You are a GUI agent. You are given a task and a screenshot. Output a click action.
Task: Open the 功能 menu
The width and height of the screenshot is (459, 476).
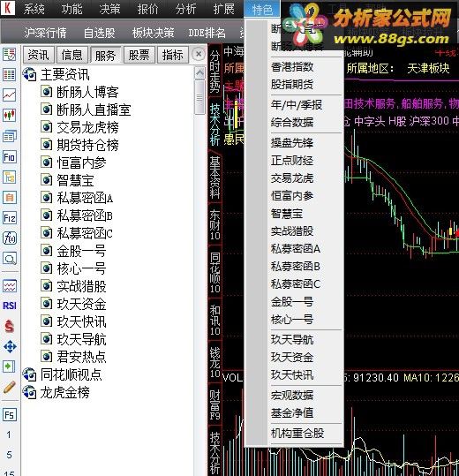click(x=71, y=9)
